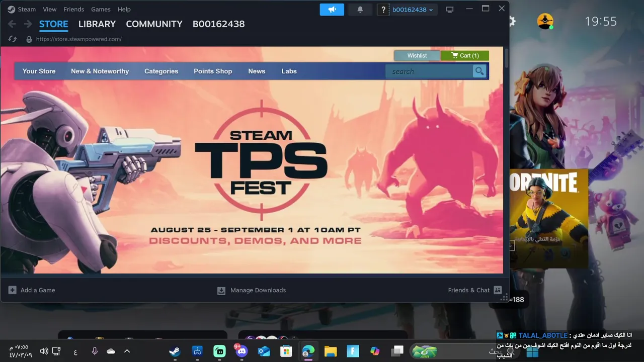Open Discord from the taskbar
The width and height of the screenshot is (644, 362).
click(x=242, y=351)
